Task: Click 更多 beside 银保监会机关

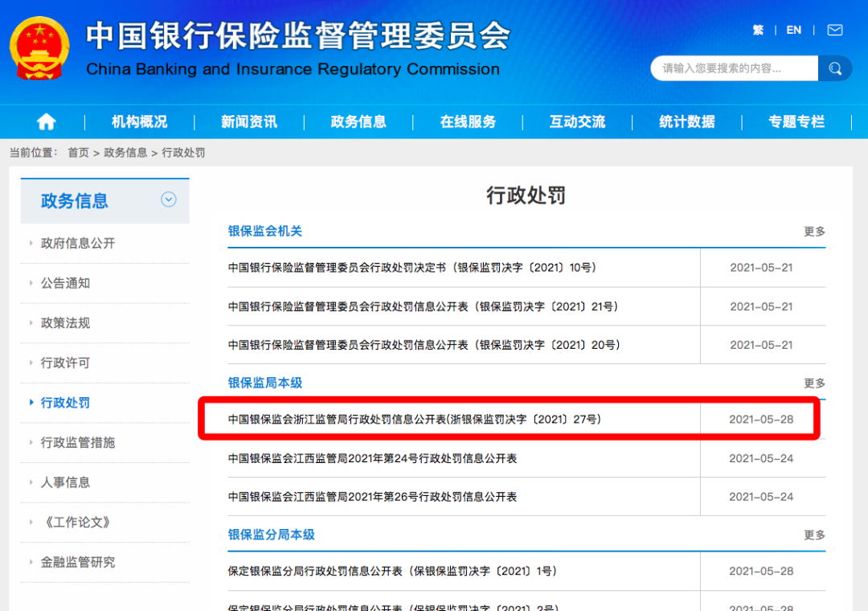Action: pyautogui.click(x=814, y=231)
